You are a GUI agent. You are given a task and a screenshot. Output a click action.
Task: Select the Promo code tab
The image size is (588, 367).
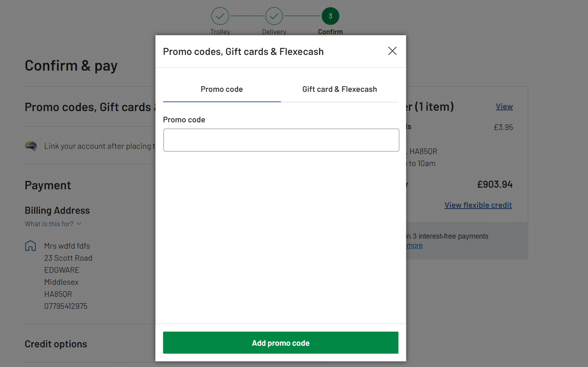pos(221,89)
